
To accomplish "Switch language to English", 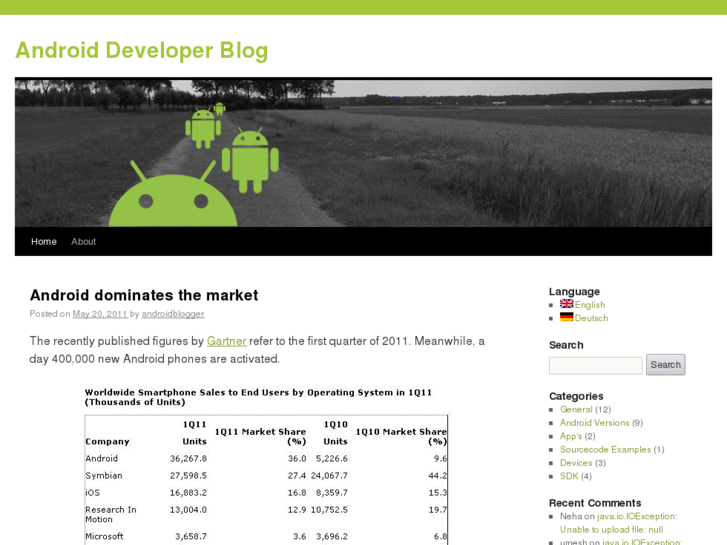I will (590, 305).
